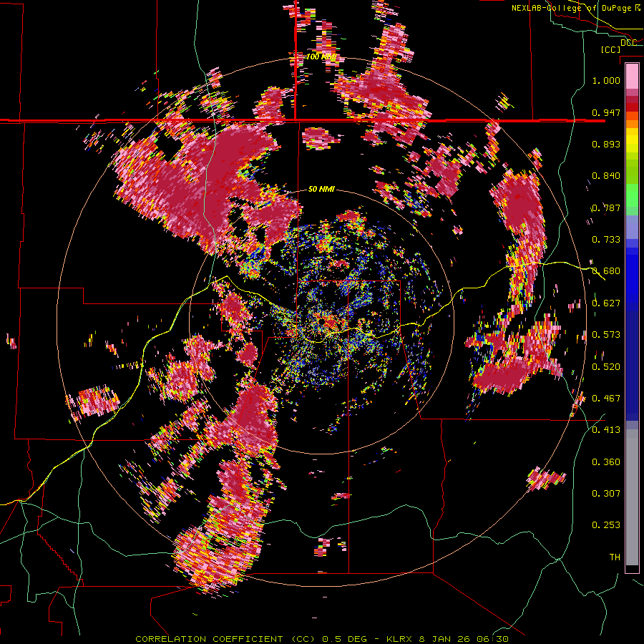Click the [CC] legend title
644x644 pixels.
pos(610,49)
